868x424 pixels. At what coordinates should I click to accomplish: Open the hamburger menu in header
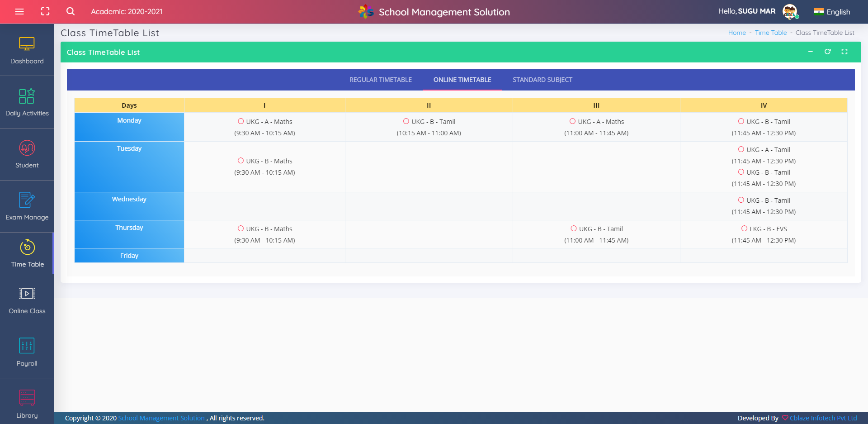point(19,11)
